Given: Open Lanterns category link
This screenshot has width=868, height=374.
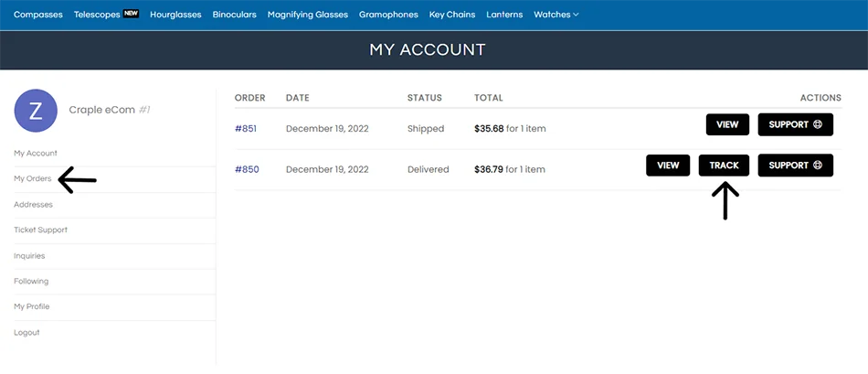Looking at the screenshot, I should point(504,15).
